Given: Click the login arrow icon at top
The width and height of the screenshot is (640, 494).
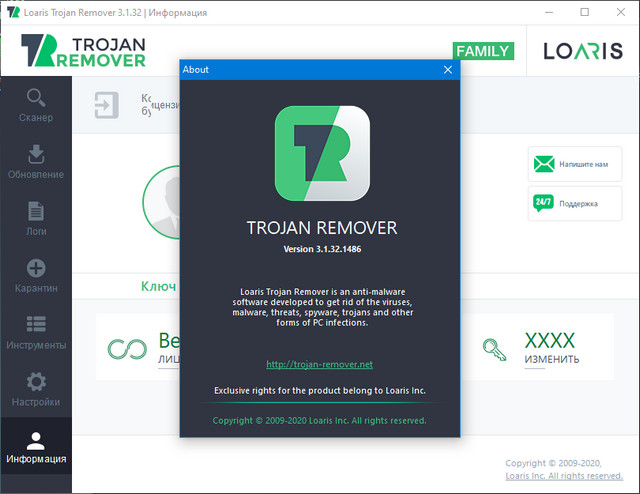Looking at the screenshot, I should click(106, 105).
